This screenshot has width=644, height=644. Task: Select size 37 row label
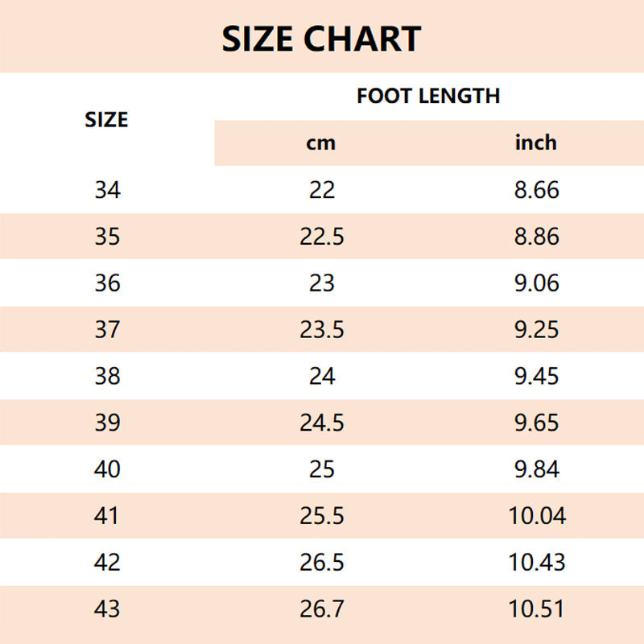point(107,330)
